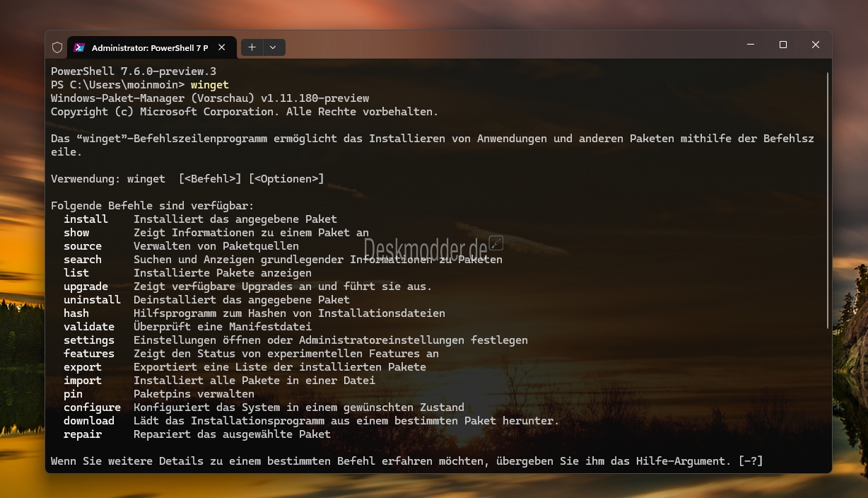
Task: Click the 'install' command row
Action: tap(200, 219)
